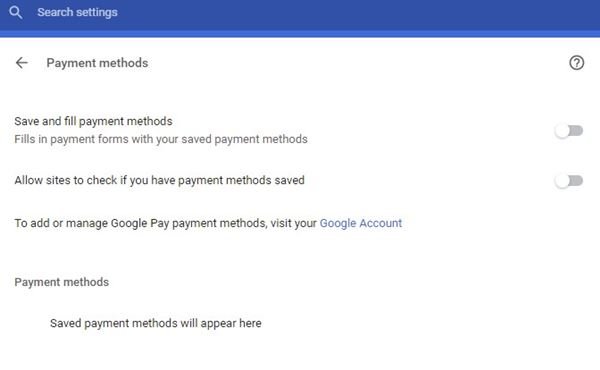Open the Google Account link

pyautogui.click(x=361, y=223)
